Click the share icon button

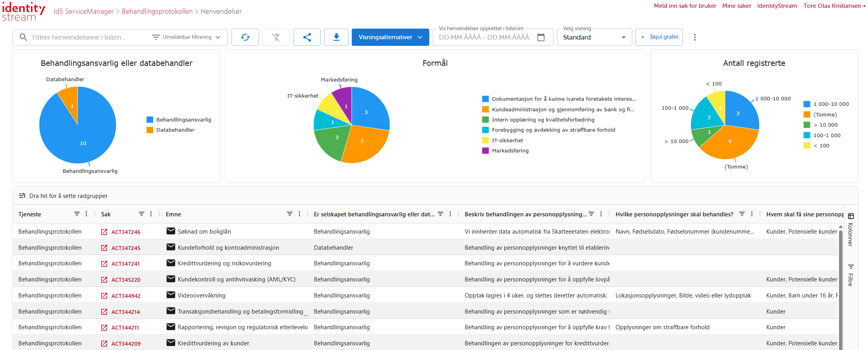307,37
